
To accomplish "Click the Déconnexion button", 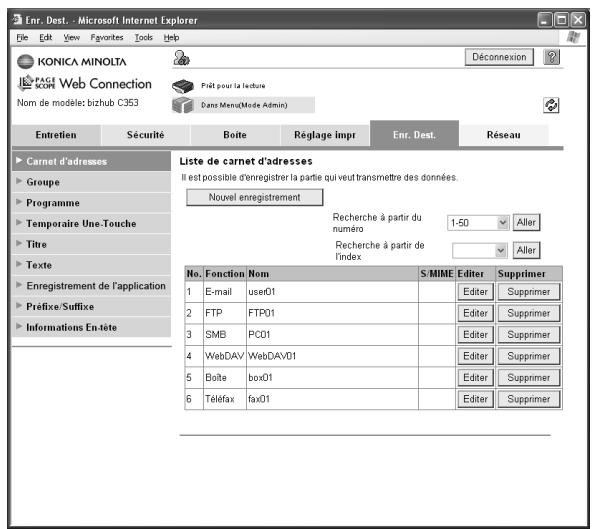I will click(499, 57).
